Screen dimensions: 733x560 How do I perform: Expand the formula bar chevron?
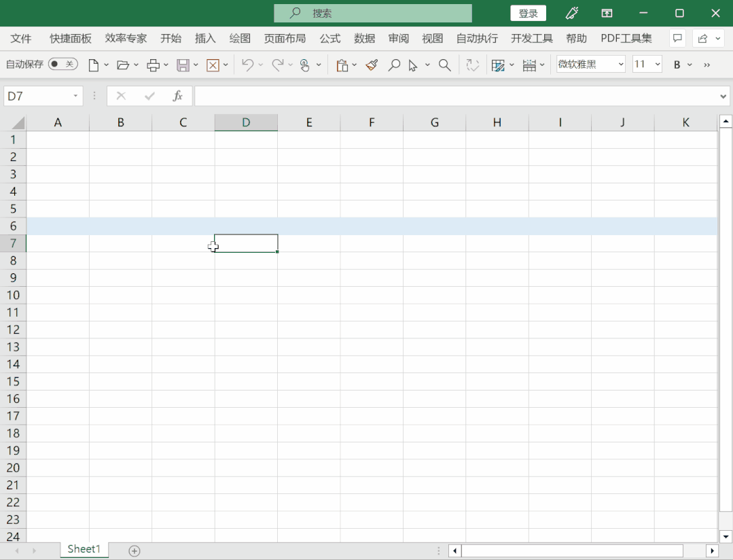(x=723, y=97)
